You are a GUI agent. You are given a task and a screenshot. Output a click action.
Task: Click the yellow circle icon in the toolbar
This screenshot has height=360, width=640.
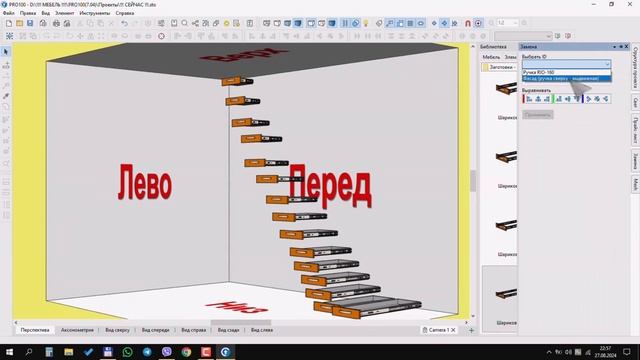[226, 23]
